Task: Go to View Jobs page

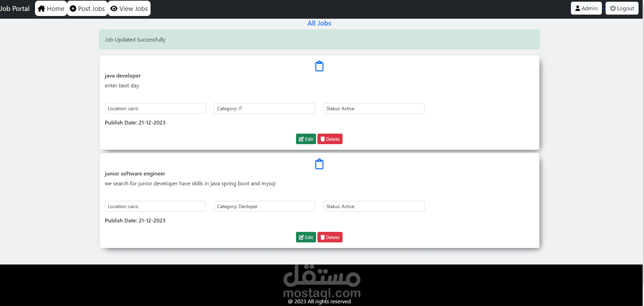Action: (x=129, y=8)
